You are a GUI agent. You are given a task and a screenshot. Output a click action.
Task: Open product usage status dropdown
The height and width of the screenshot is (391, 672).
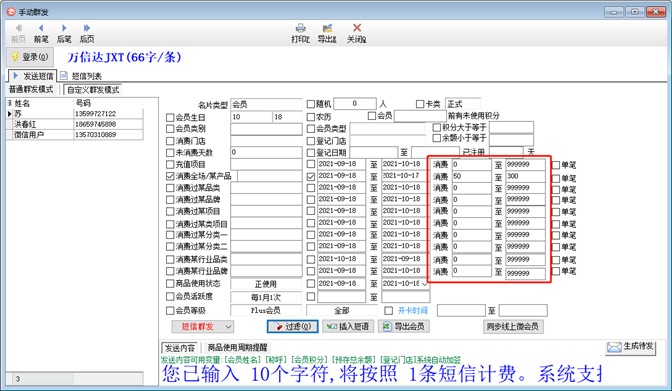266,284
